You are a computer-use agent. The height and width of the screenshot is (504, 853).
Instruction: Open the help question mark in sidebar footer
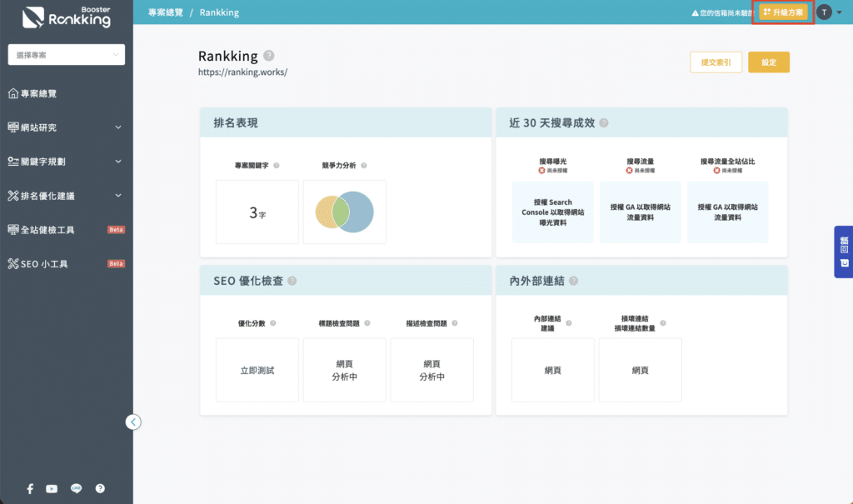click(100, 489)
